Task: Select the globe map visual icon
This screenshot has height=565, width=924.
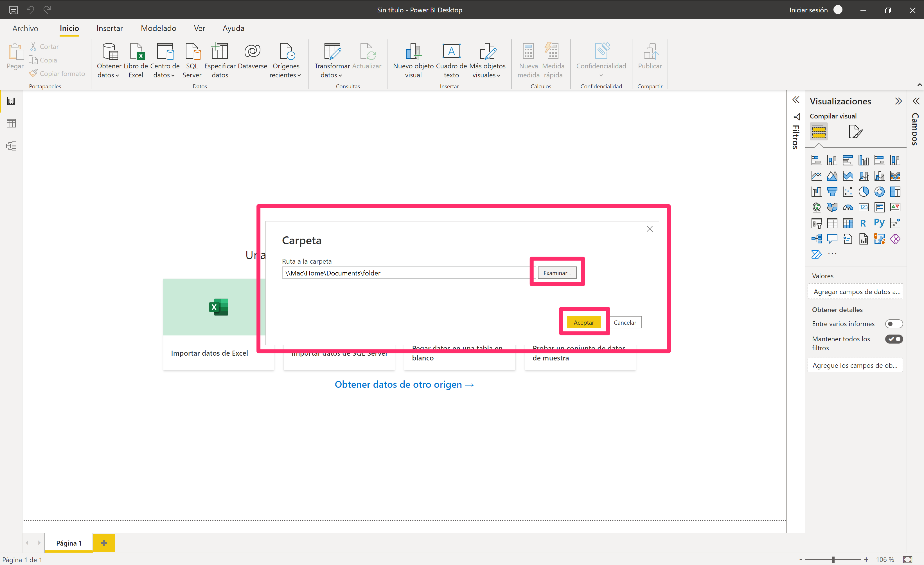Action: click(x=816, y=207)
